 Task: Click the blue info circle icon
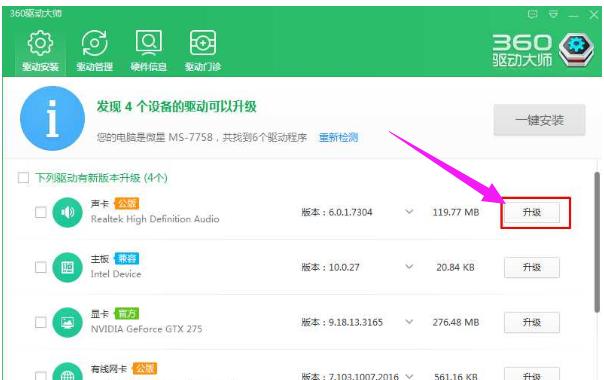(x=52, y=118)
